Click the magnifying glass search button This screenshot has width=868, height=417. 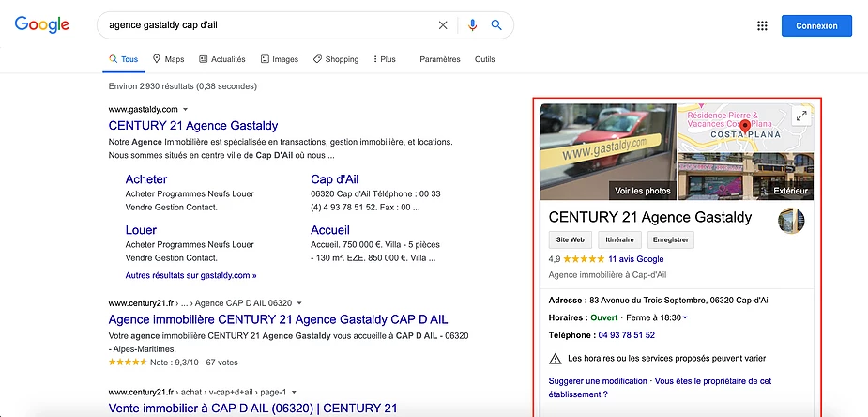coord(496,25)
